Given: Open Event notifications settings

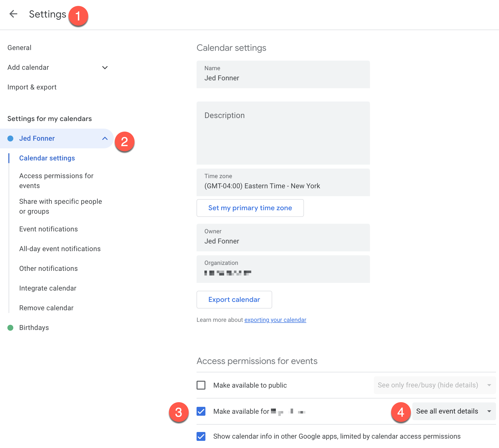Looking at the screenshot, I should 48,229.
